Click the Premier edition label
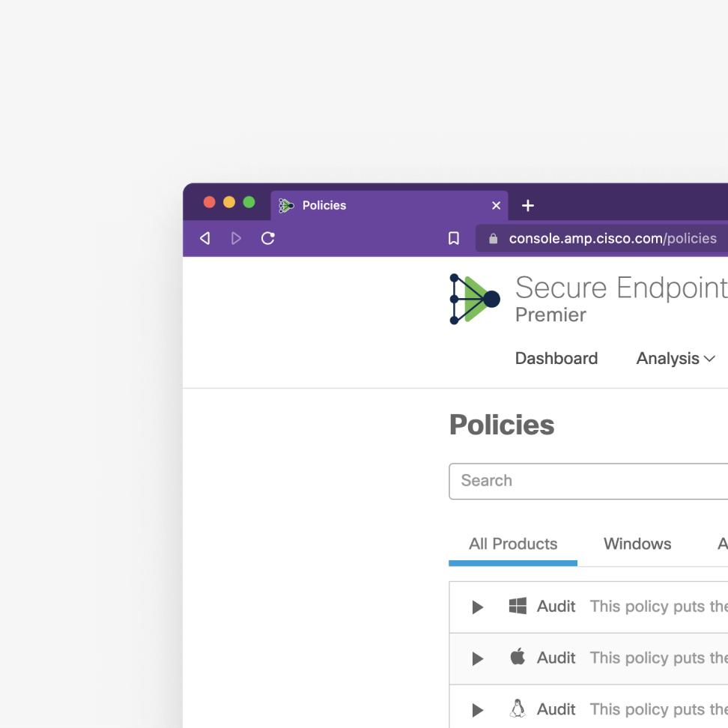Viewport: 728px width, 728px height. click(550, 315)
